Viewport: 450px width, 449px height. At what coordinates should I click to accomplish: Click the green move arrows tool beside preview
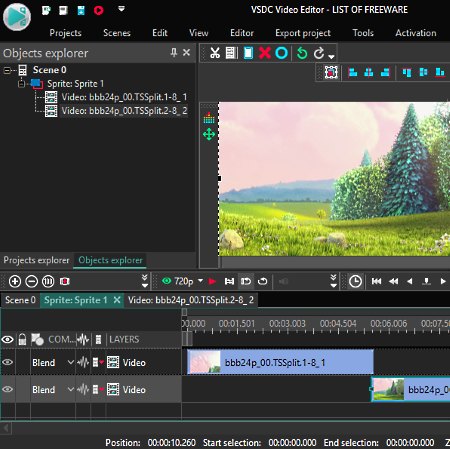coord(209,135)
